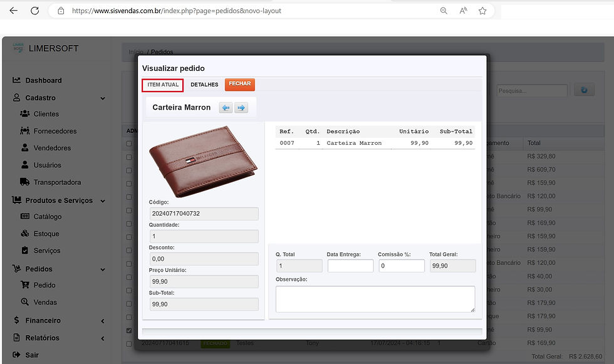The width and height of the screenshot is (614, 364).
Task: Open Clientes menu item
Action: 46,114
